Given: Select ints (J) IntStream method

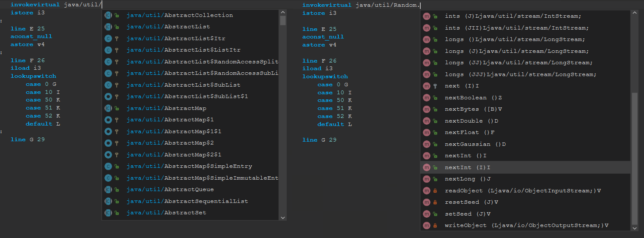Looking at the screenshot, I should 525,16.
